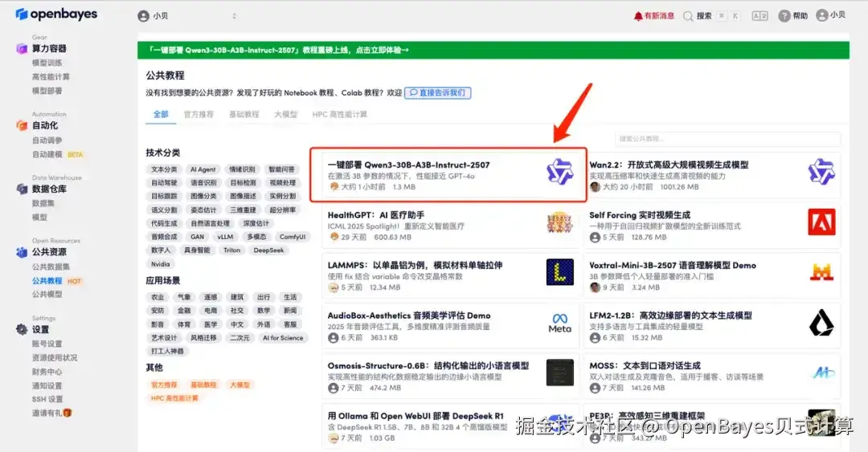The image size is (868, 452).
Task: Click the 直接告诉我们 button
Action: coord(438,93)
